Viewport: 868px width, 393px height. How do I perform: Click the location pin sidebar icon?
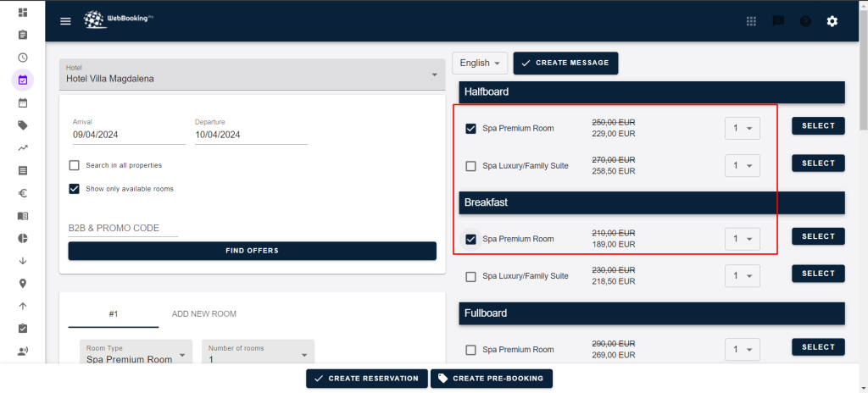[23, 284]
